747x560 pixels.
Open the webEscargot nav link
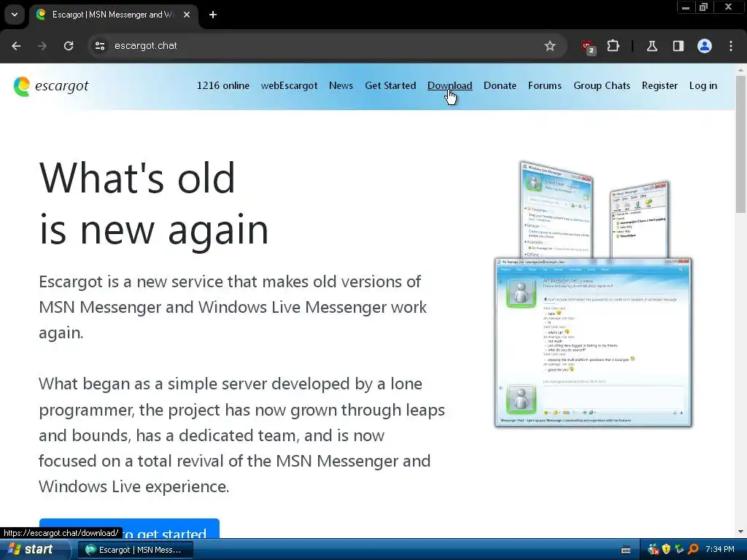click(289, 86)
